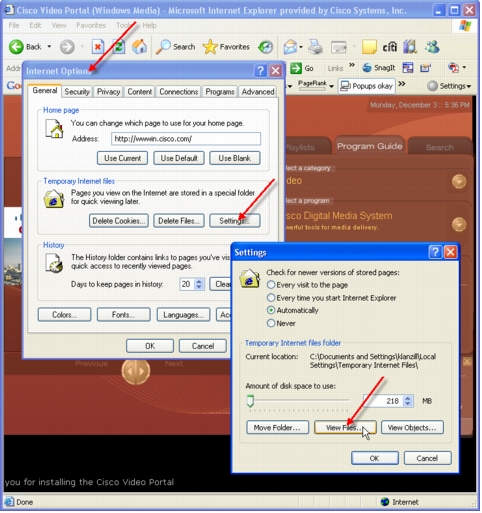Open the Favorites star toolbar button
482x513 pixels.
click(226, 47)
